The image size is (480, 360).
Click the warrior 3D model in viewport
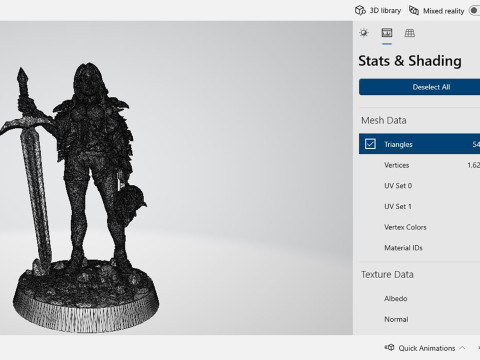tap(80, 197)
